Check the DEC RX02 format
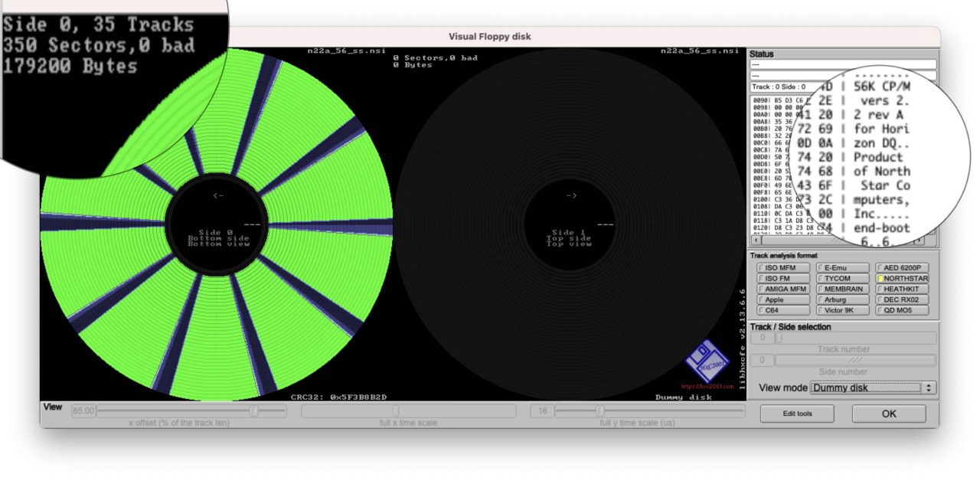 (x=880, y=300)
